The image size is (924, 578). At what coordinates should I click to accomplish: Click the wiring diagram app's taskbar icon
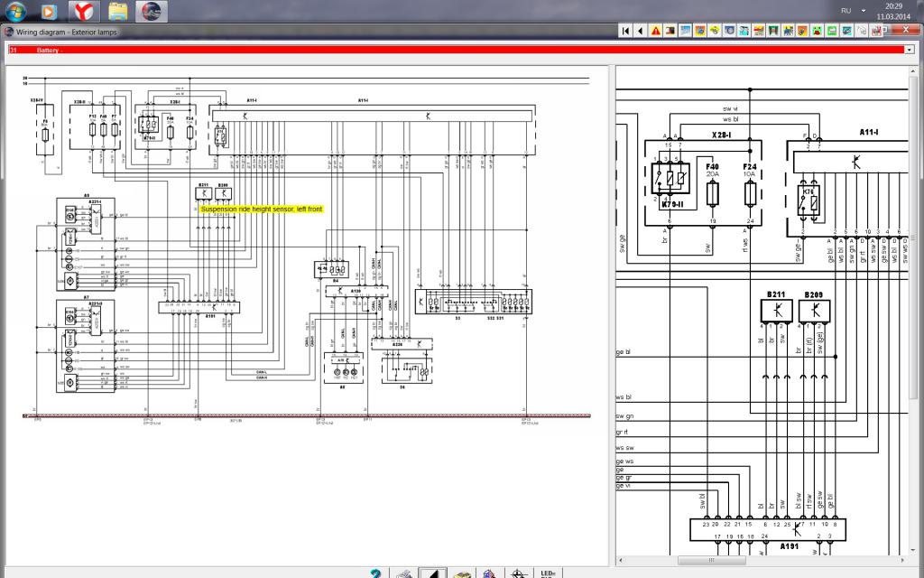[152, 11]
